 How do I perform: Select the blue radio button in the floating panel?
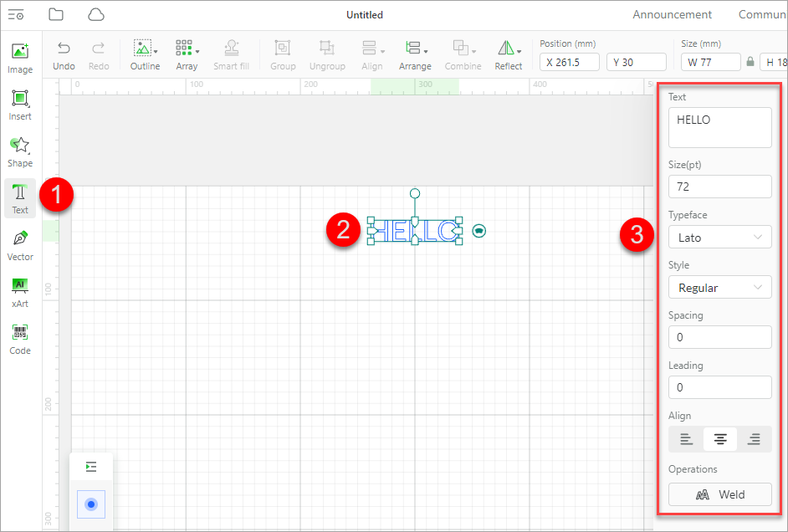tap(90, 504)
